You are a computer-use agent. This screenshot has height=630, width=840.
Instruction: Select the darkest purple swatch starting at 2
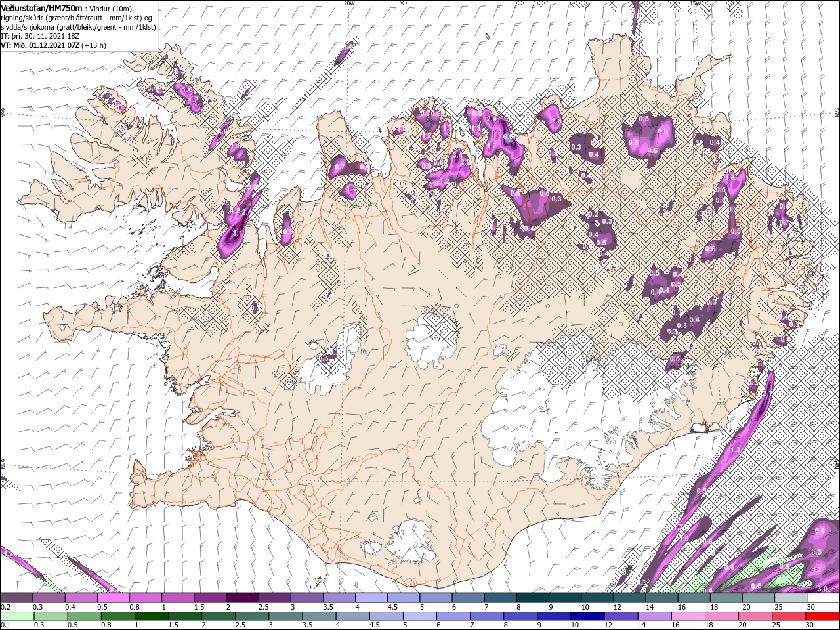242,598
